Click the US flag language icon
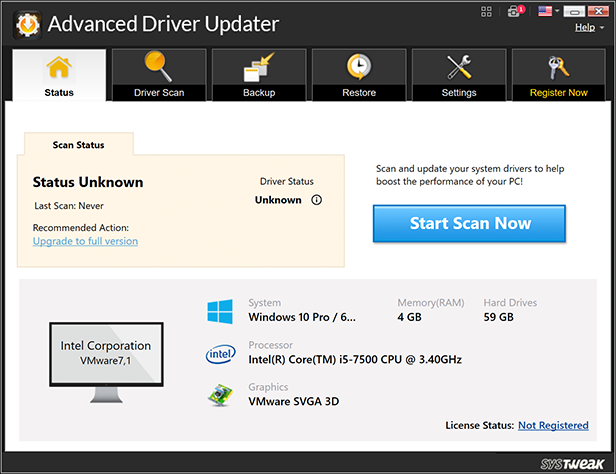The height and width of the screenshot is (474, 616). pos(545,11)
